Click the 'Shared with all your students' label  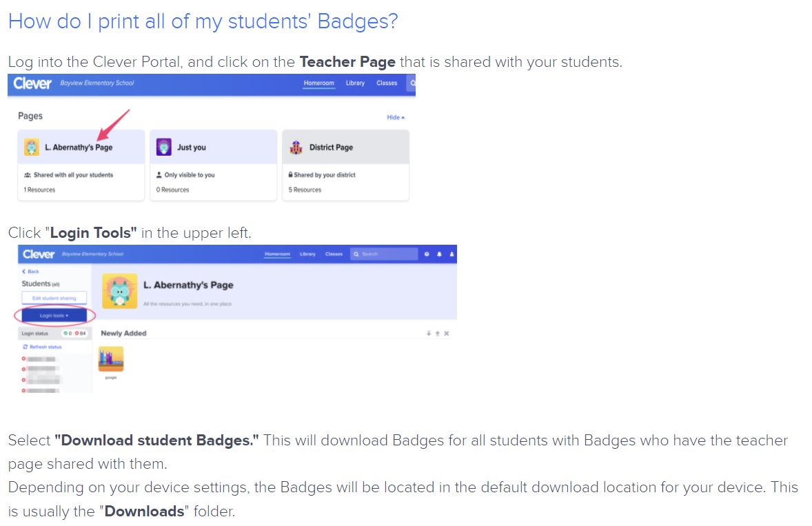click(73, 175)
